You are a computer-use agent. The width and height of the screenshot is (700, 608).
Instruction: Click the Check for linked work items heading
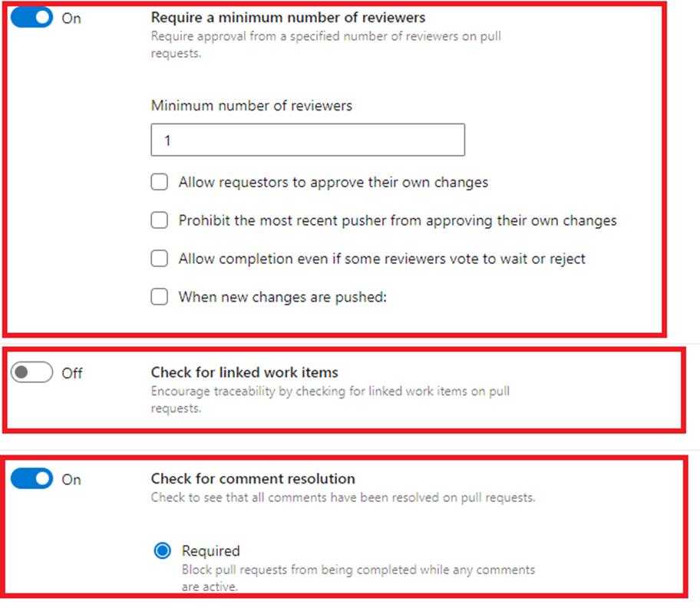click(x=244, y=372)
